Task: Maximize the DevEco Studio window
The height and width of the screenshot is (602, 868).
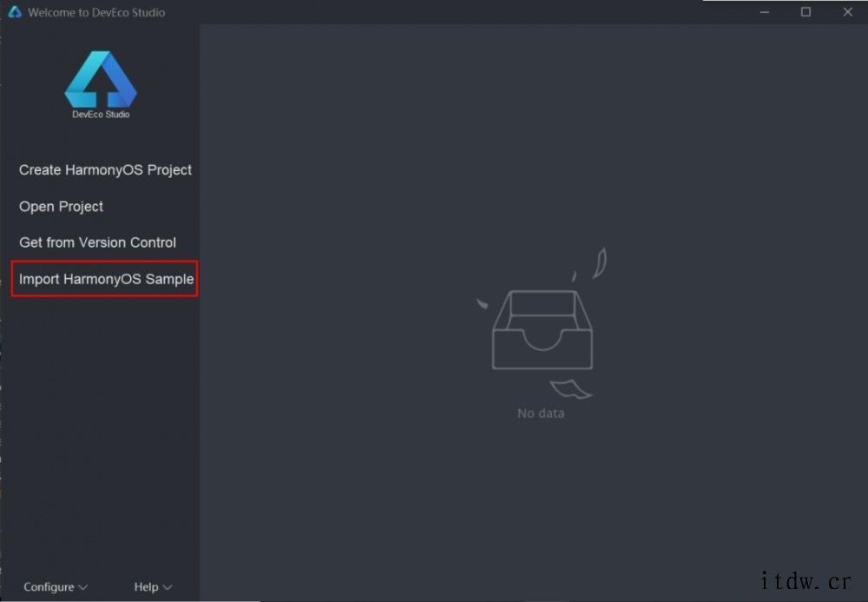Action: point(806,11)
